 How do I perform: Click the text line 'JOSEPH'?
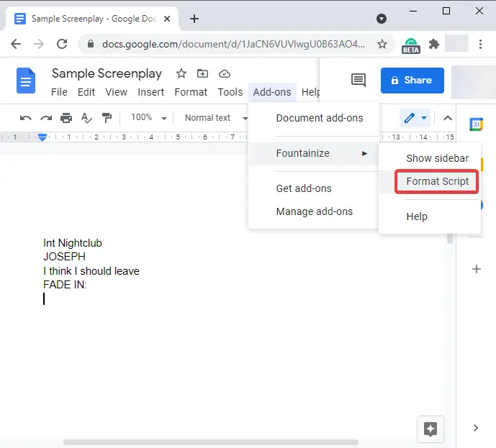click(x=64, y=257)
